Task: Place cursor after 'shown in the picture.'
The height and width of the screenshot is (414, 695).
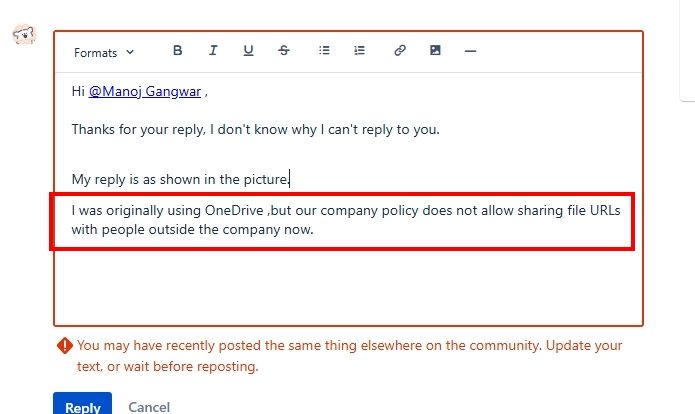Action: (x=290, y=179)
